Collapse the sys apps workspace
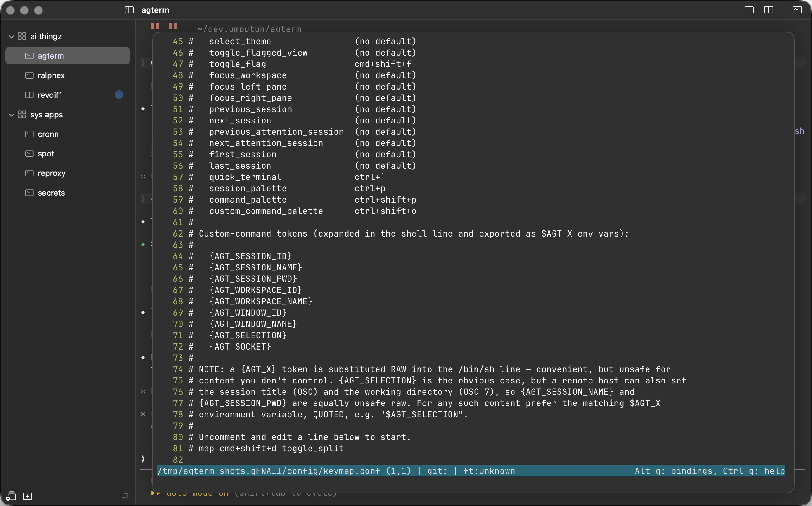 pyautogui.click(x=11, y=115)
